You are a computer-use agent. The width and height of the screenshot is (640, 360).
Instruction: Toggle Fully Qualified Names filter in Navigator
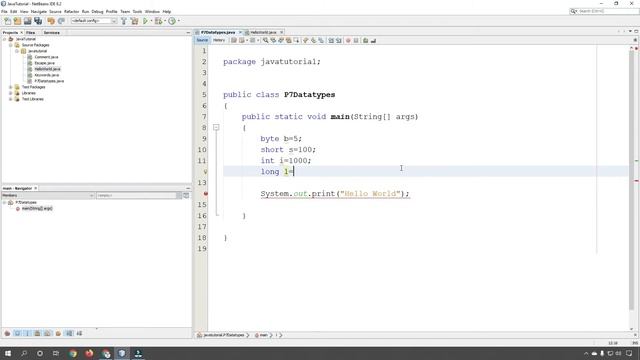(58, 333)
